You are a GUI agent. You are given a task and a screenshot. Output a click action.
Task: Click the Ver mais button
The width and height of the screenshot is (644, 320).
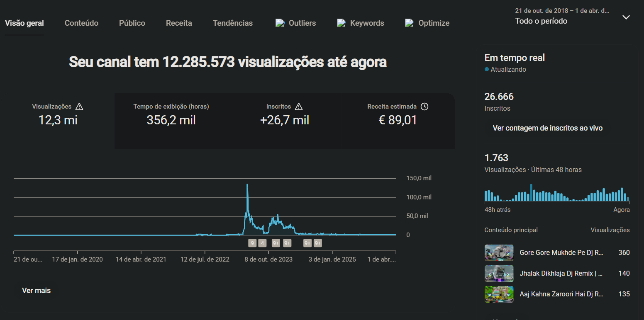point(37,291)
